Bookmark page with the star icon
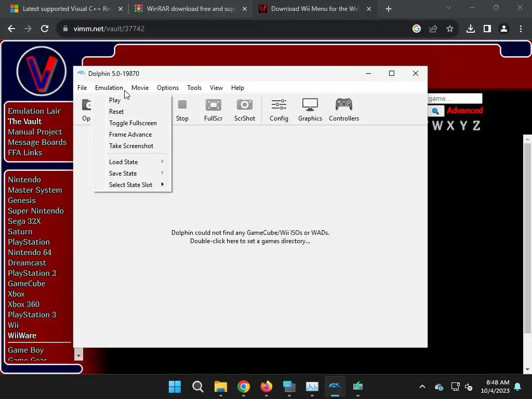Screen dimensions: 532x399 [449, 29]
